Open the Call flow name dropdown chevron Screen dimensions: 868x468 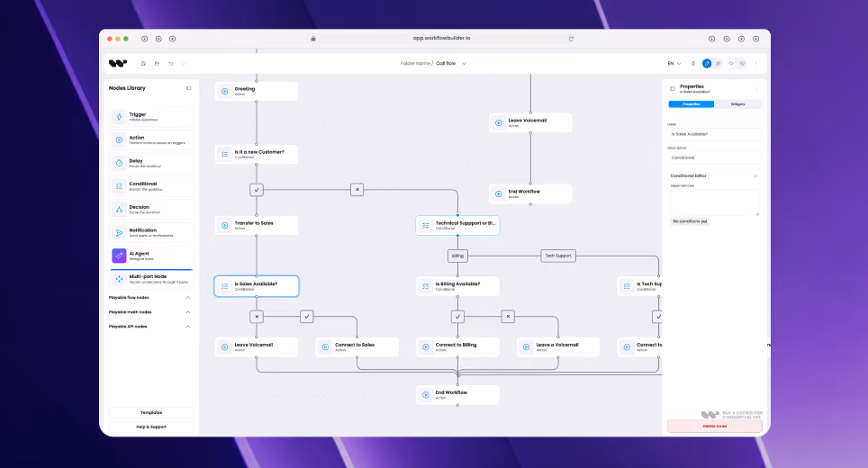pos(464,64)
